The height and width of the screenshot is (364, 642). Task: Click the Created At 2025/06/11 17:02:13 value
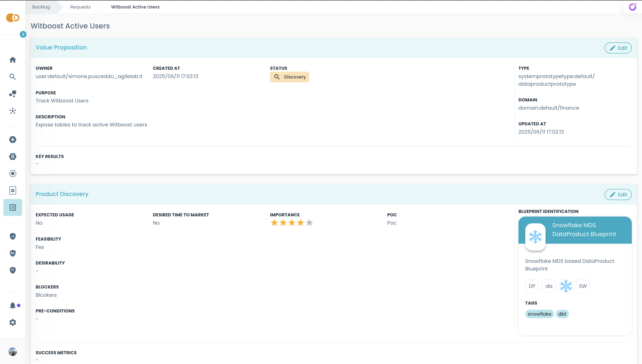pos(175,76)
